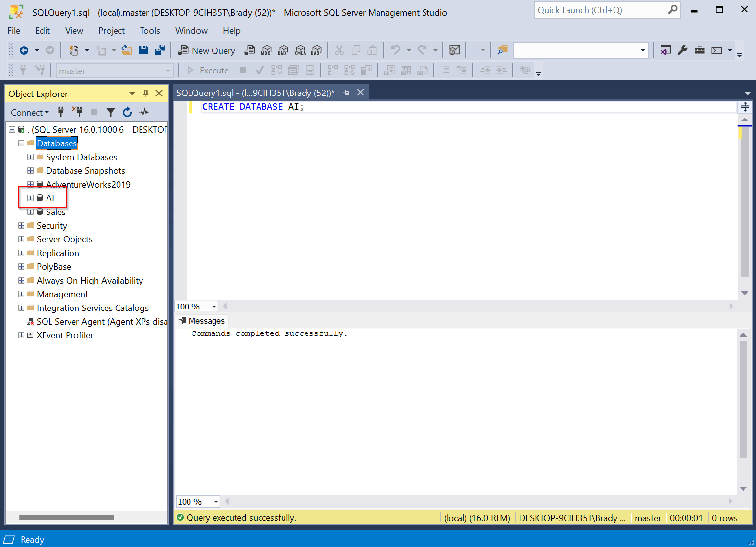Open Activity Monitor from Object Explorer toolbar
Screen dimensions: 756x547
tap(144, 112)
